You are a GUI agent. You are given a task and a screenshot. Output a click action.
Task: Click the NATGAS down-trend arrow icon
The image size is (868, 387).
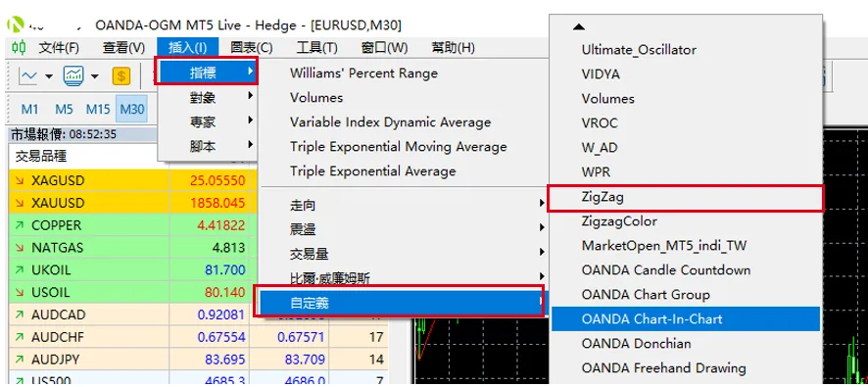(21, 248)
